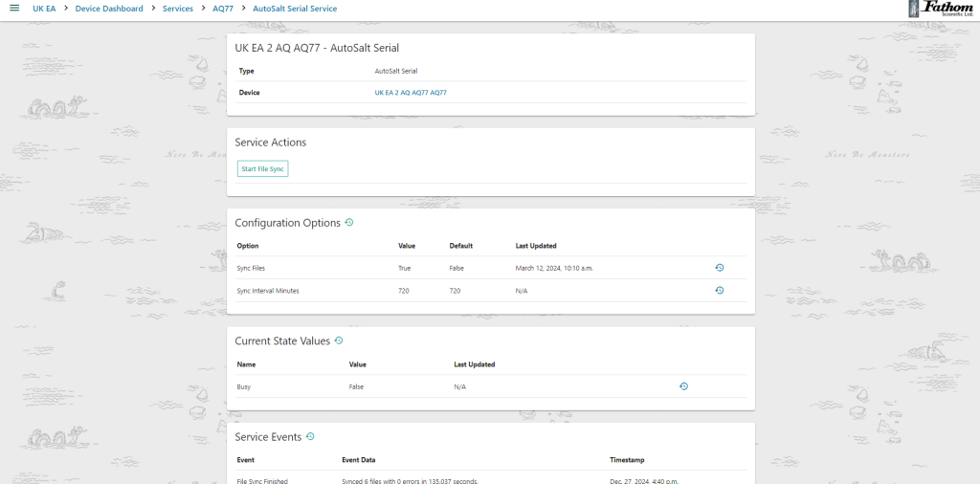Click the Busy state name
This screenshot has width=980, height=484.
point(245,386)
